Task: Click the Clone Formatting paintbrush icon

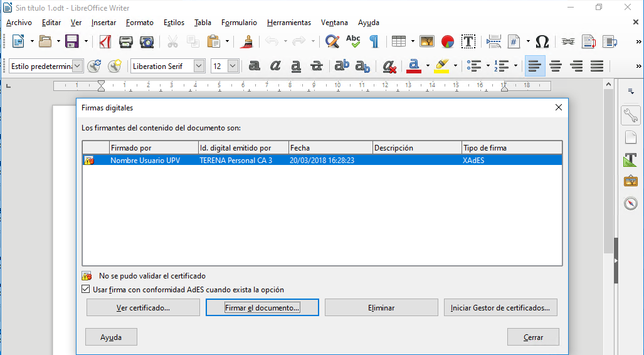Action: [248, 42]
